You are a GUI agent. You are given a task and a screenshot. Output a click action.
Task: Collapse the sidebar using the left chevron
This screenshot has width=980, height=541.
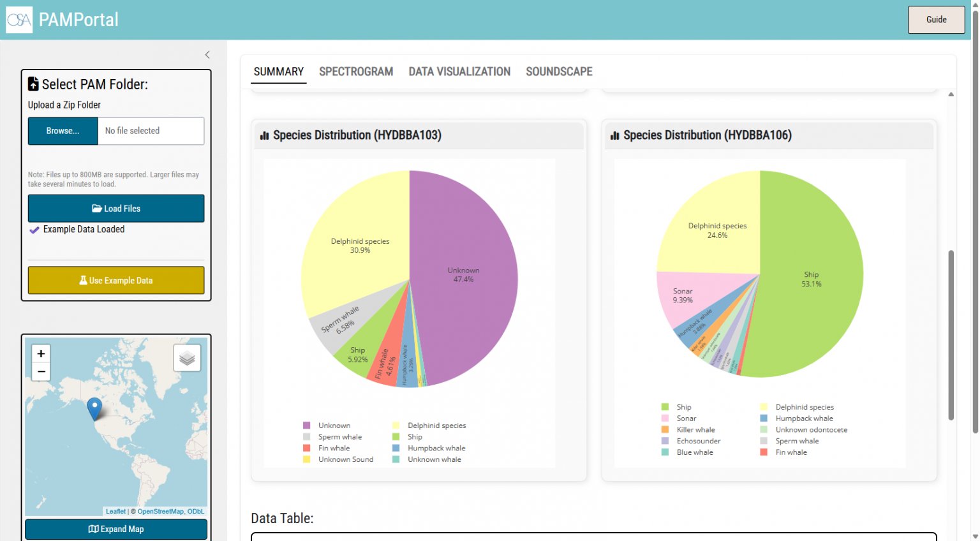pyautogui.click(x=207, y=55)
